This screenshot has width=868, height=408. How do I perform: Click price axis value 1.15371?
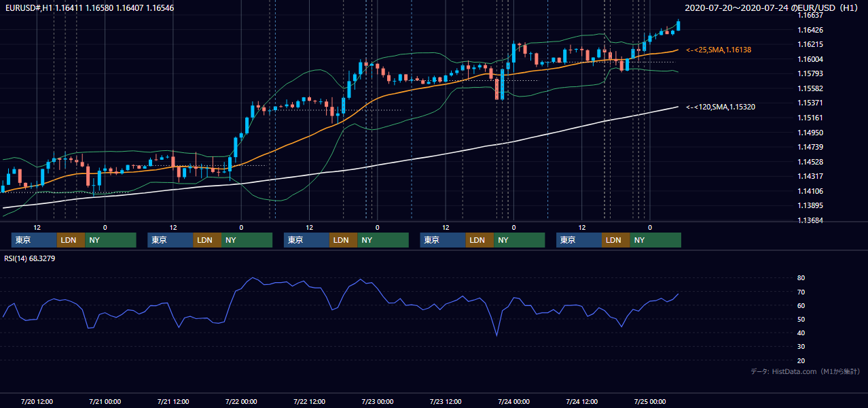[810, 103]
